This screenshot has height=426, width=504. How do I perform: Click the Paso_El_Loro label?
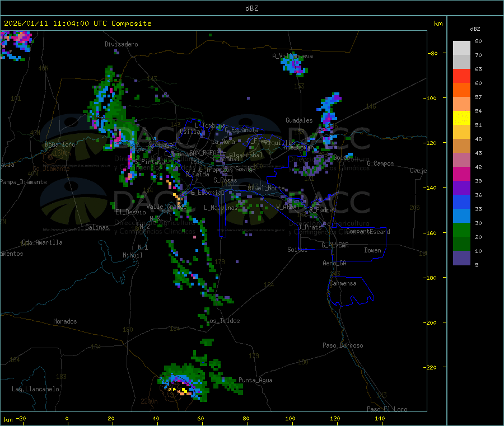click(x=387, y=409)
